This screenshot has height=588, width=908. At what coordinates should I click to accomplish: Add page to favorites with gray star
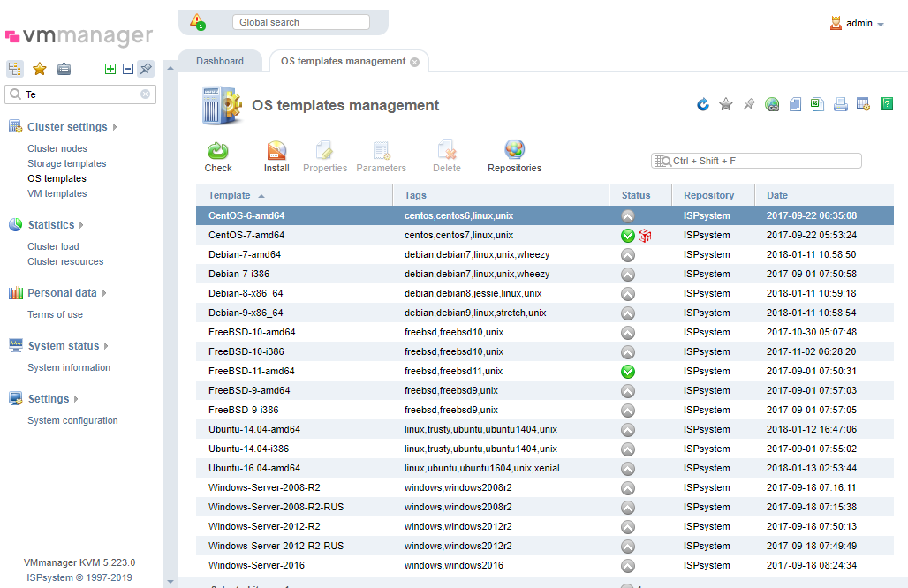[x=725, y=104]
